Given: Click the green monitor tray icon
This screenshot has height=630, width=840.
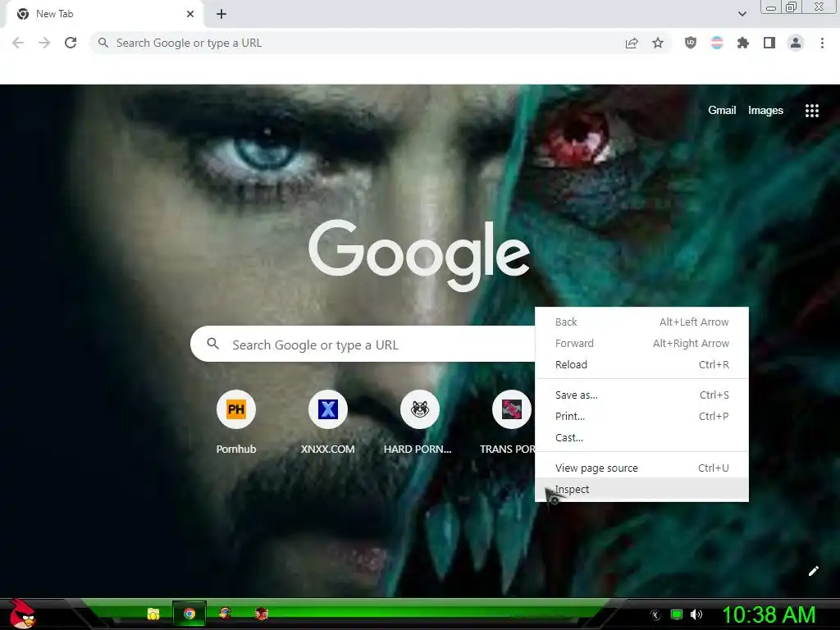Looking at the screenshot, I should click(677, 614).
